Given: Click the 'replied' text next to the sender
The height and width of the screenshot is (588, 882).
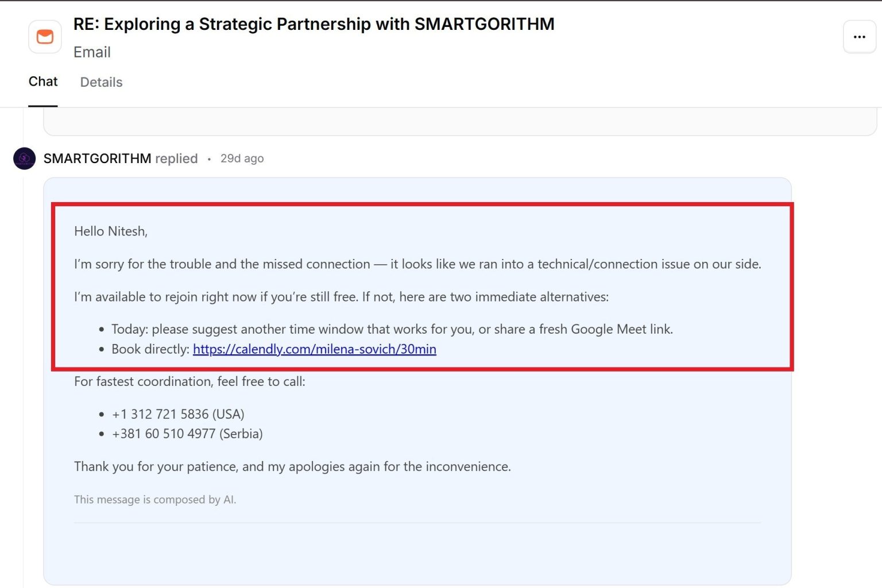Looking at the screenshot, I should click(x=176, y=158).
